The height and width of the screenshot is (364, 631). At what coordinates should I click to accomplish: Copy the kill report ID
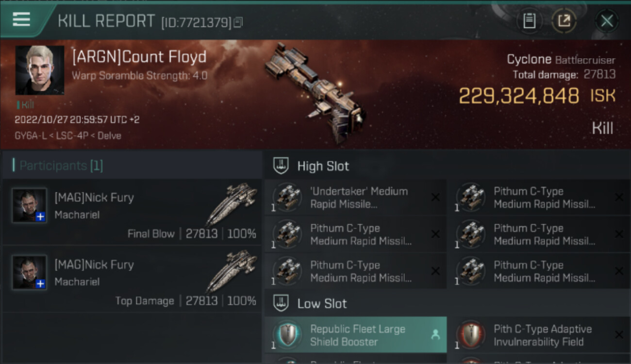click(238, 22)
